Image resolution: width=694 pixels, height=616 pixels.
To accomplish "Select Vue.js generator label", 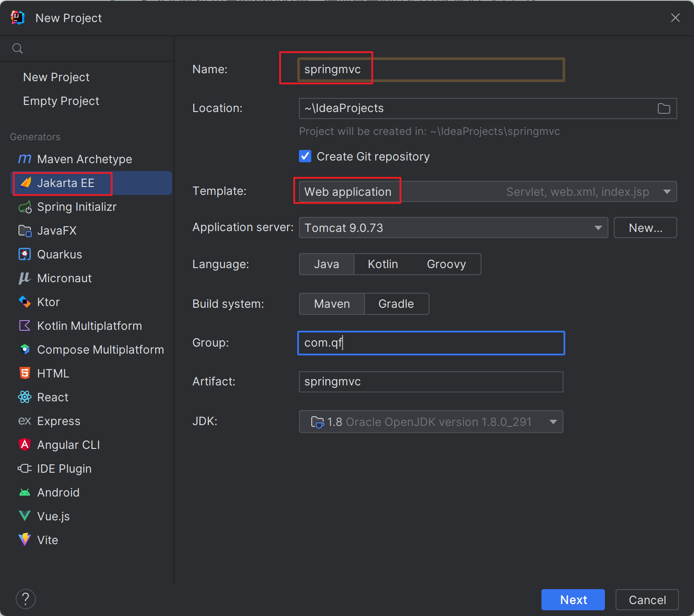I will (53, 516).
